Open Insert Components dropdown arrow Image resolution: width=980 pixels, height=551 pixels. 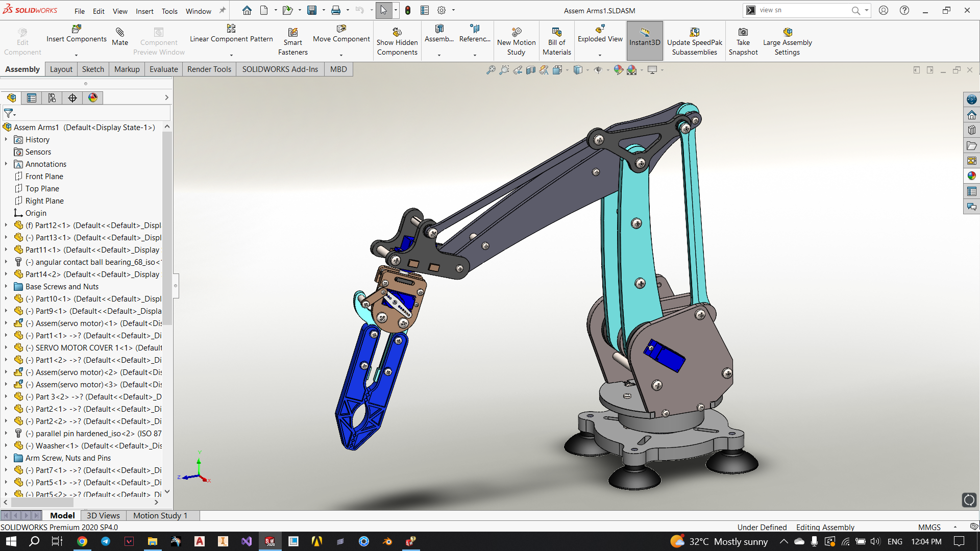(77, 55)
